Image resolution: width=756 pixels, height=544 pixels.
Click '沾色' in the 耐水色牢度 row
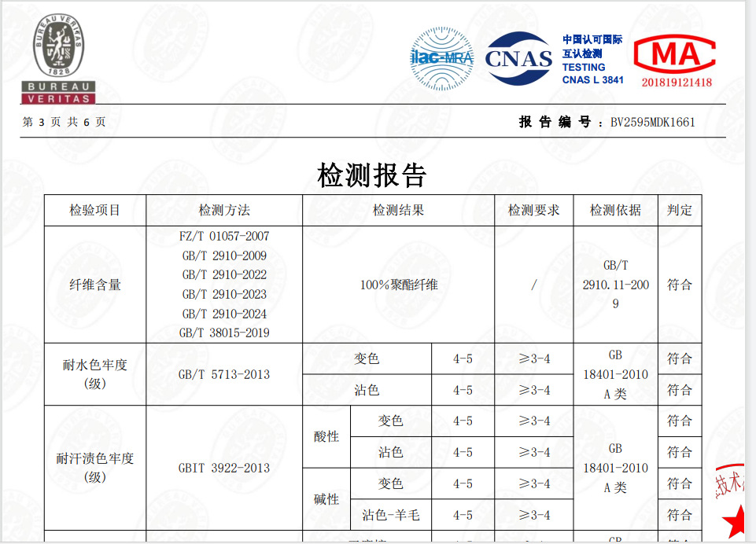click(367, 390)
